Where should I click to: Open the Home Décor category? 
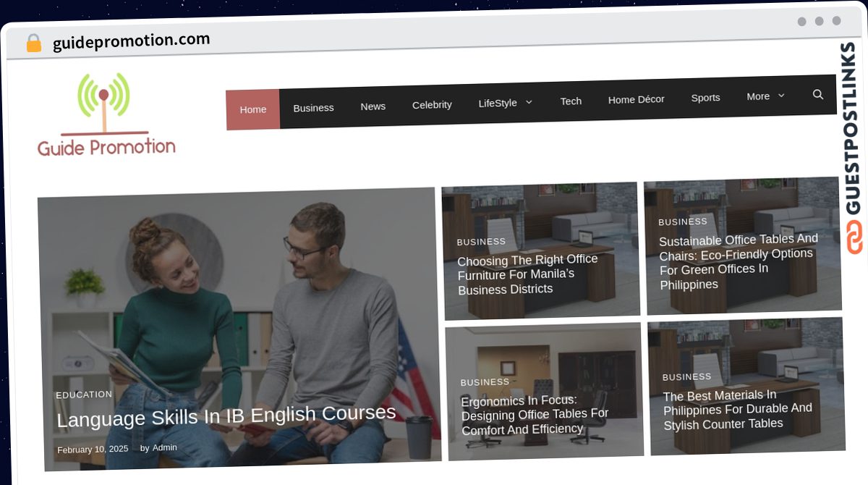[636, 99]
